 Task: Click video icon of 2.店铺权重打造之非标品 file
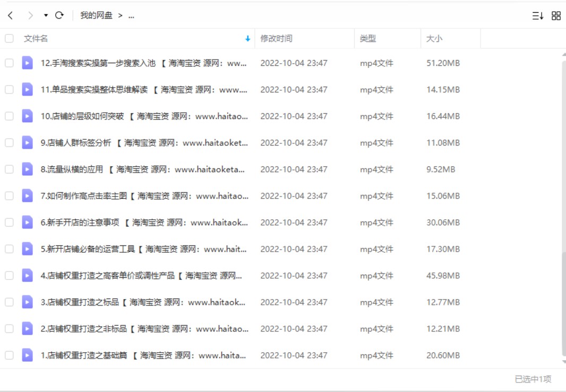[x=28, y=329]
